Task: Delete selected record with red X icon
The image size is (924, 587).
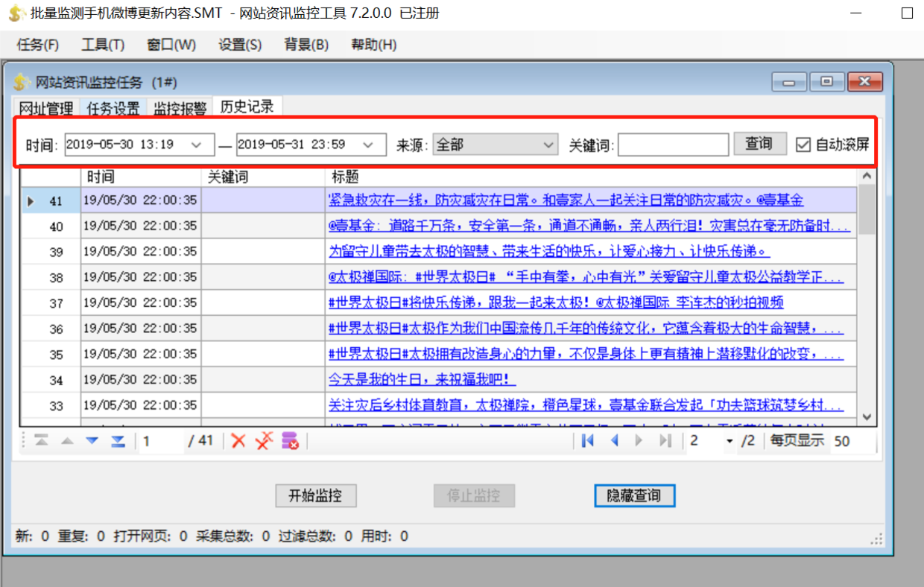Action: pos(238,441)
